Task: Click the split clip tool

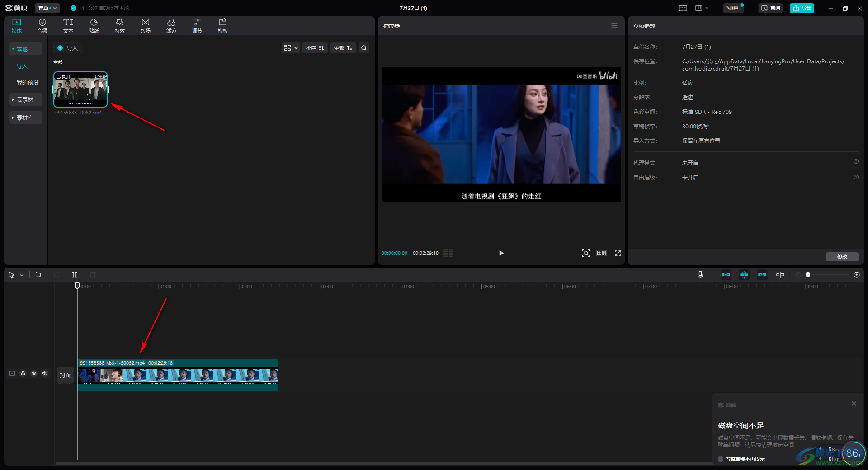Action: click(75, 275)
